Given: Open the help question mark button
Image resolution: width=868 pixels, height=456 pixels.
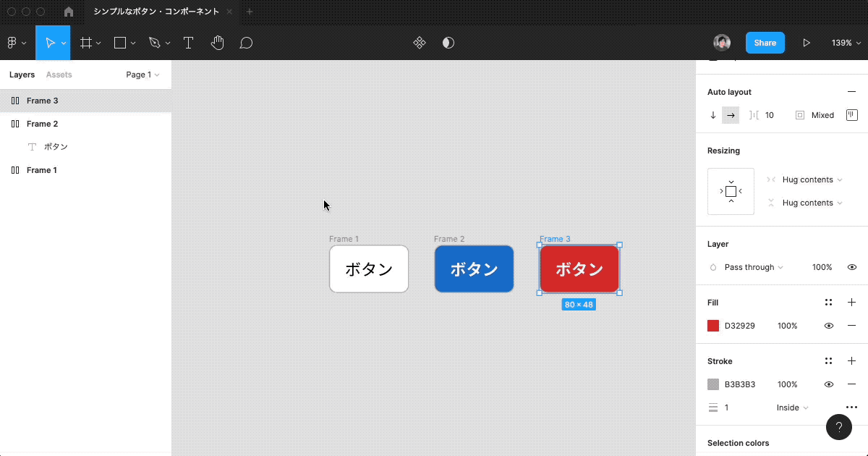Looking at the screenshot, I should coord(838,427).
